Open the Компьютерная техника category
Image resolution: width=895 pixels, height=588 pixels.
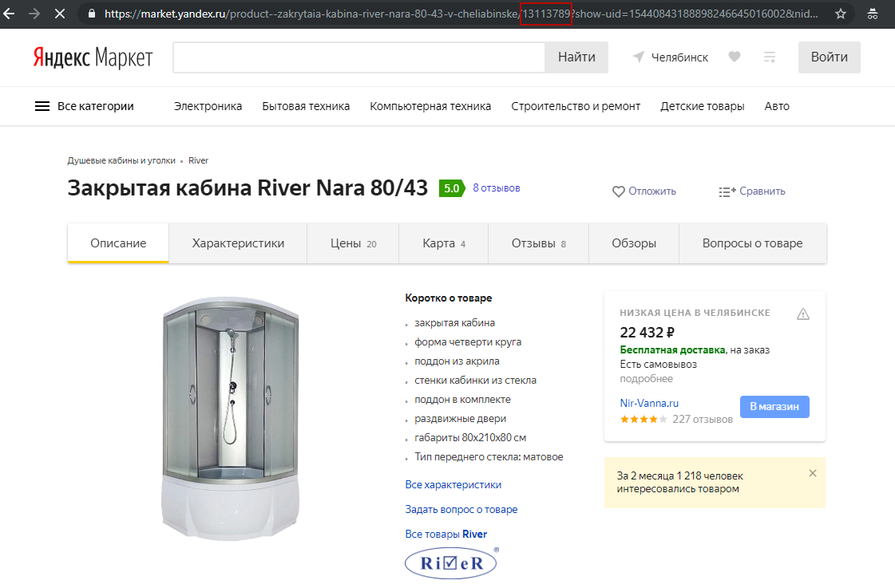click(430, 106)
